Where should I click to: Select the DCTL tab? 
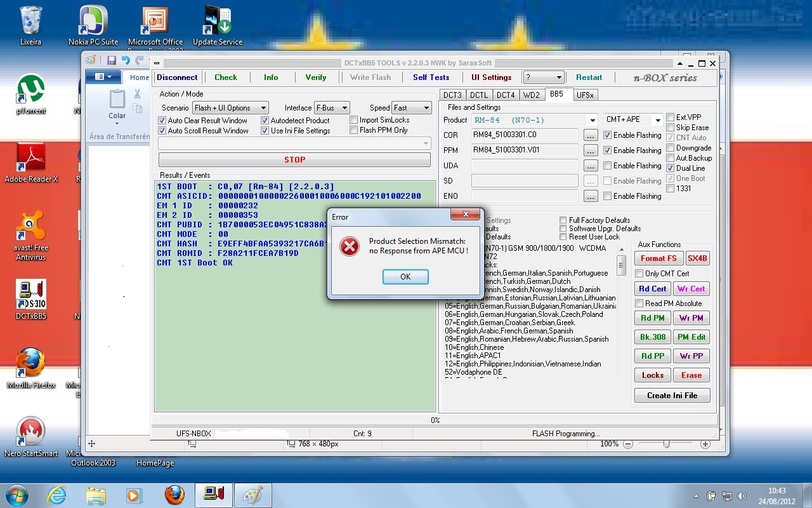tap(479, 95)
